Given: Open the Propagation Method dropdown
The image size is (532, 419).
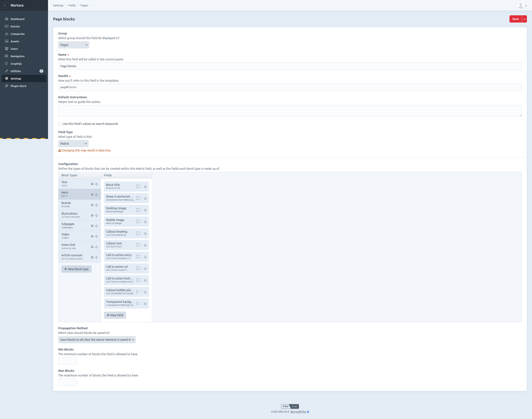Looking at the screenshot, I should click(x=96, y=339).
